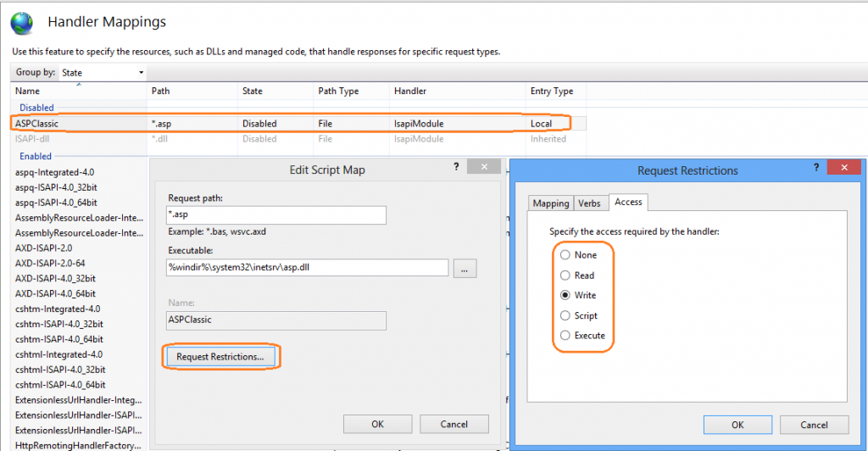The width and height of the screenshot is (868, 451).
Task: Open help in Request Restrictions dialog
Action: [816, 167]
